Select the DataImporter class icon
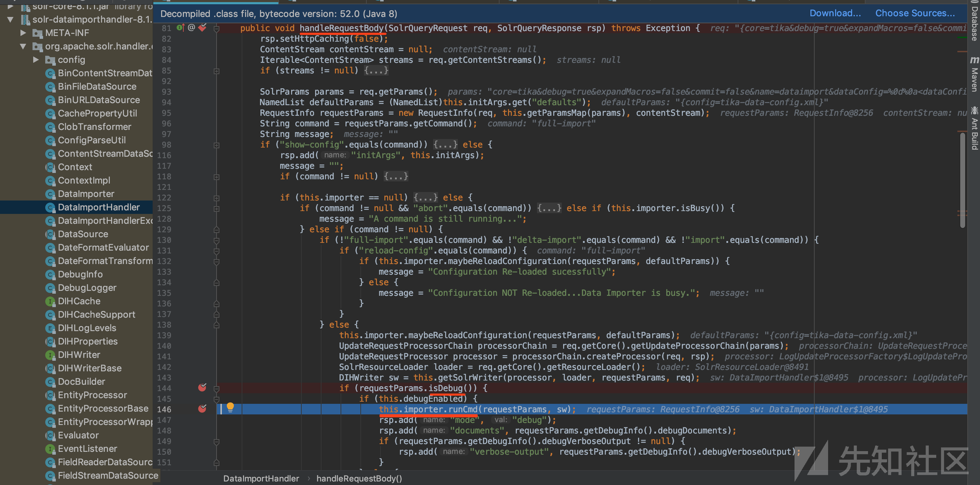 click(x=50, y=194)
